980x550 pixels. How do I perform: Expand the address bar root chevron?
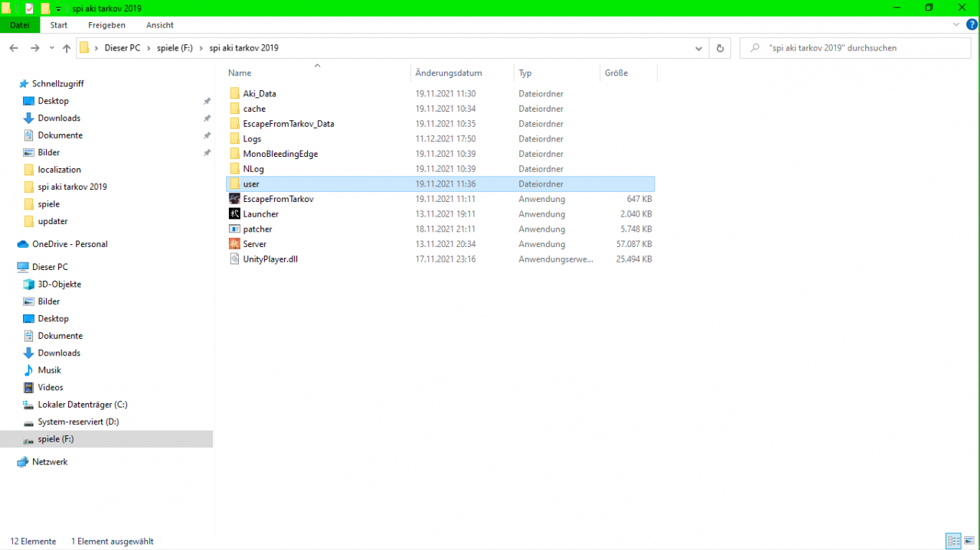coord(96,47)
